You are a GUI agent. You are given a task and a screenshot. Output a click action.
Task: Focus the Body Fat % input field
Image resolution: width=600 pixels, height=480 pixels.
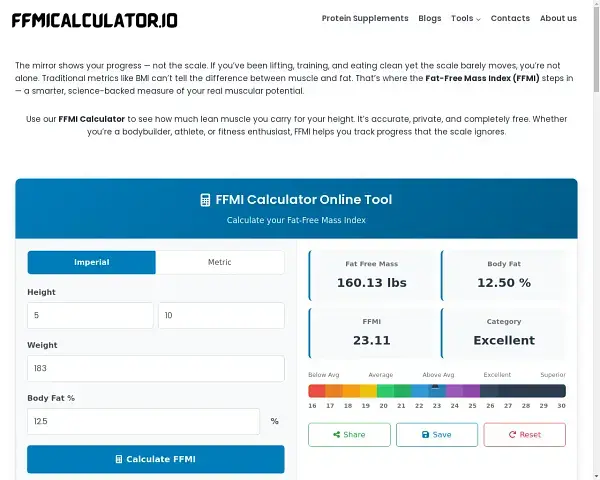coord(143,422)
